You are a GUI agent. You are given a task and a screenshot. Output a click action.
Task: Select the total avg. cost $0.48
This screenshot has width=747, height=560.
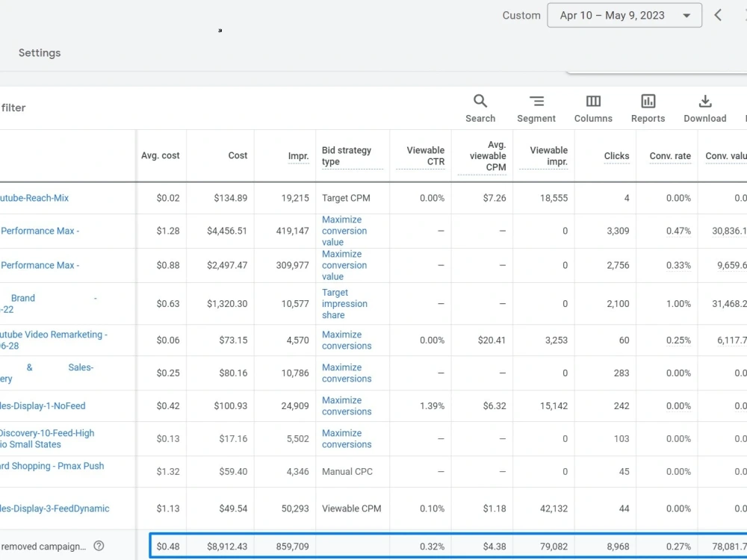coord(168,547)
